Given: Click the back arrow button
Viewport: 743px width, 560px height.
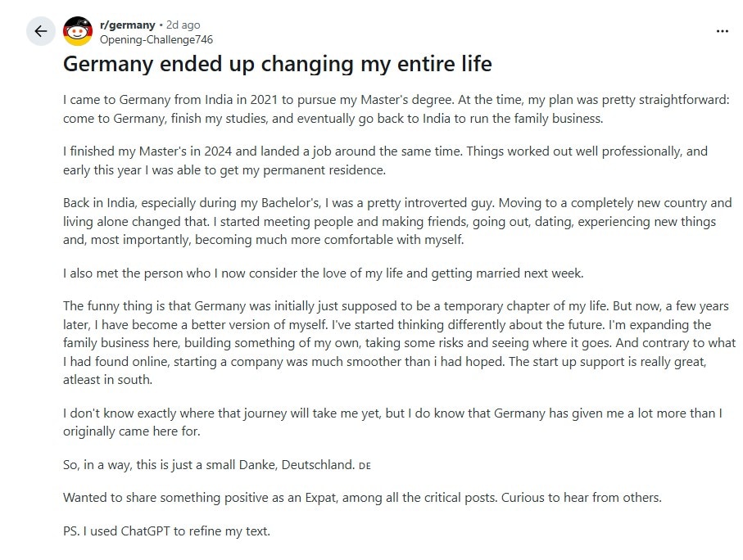Looking at the screenshot, I should [41, 31].
